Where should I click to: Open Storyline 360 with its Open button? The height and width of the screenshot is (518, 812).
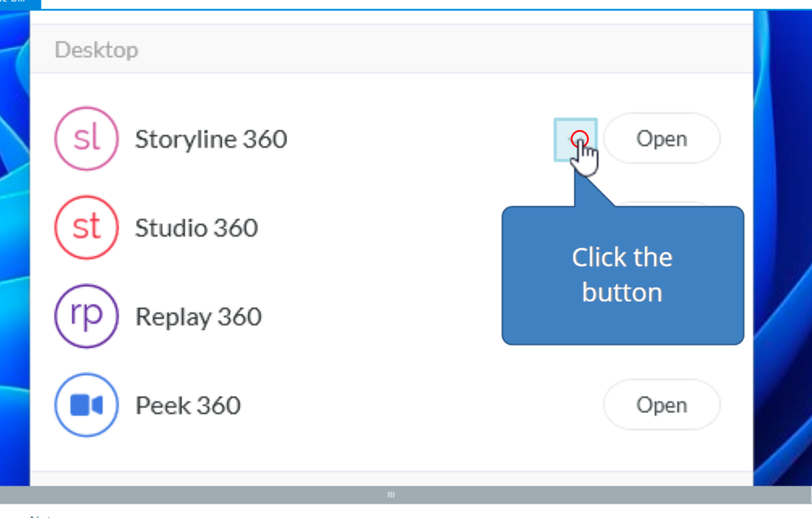click(x=662, y=139)
